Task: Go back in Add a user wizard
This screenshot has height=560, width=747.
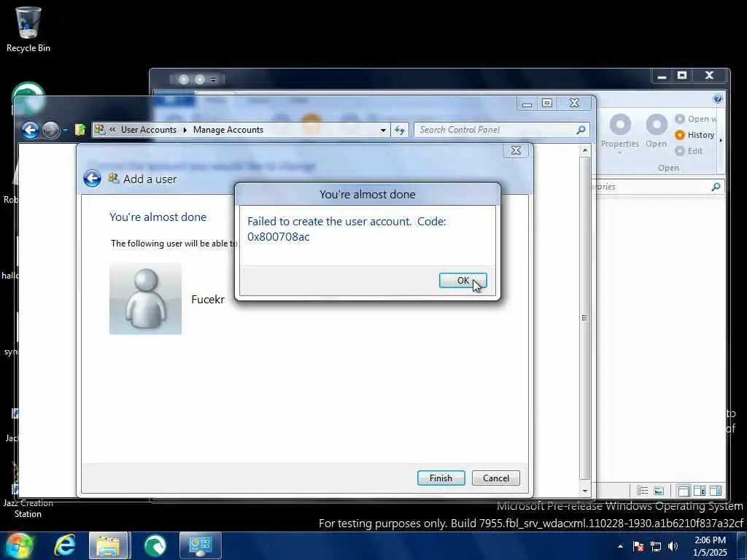Action: coord(92,179)
